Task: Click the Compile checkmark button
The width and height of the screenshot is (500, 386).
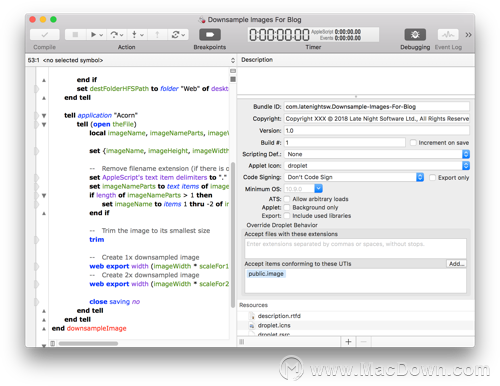Action: click(45, 35)
